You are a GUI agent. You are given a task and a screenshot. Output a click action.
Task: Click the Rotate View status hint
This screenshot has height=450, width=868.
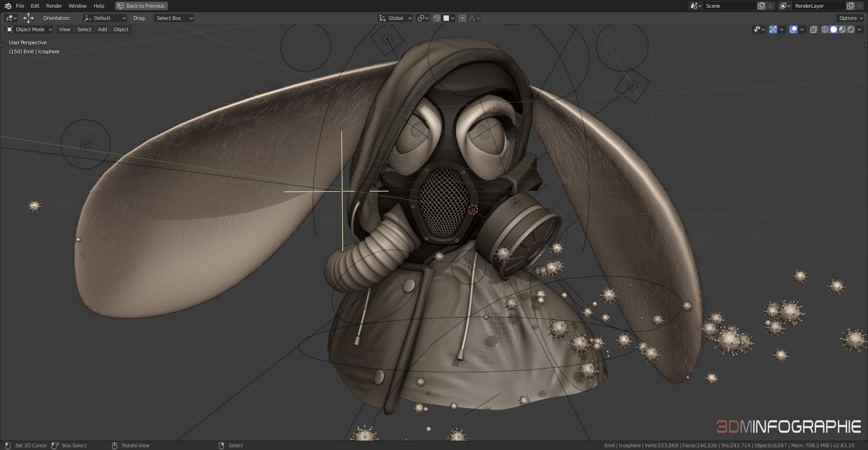click(136, 445)
